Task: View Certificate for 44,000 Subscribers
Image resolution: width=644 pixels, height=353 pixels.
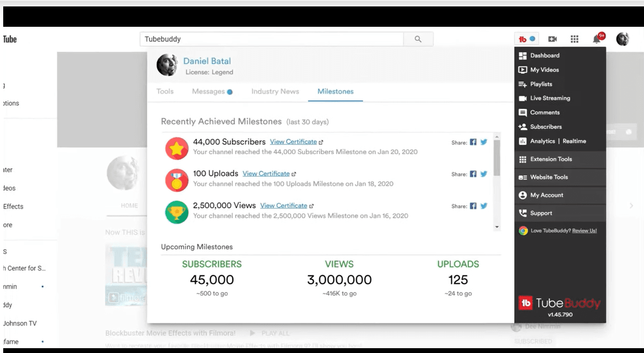Action: tap(293, 142)
